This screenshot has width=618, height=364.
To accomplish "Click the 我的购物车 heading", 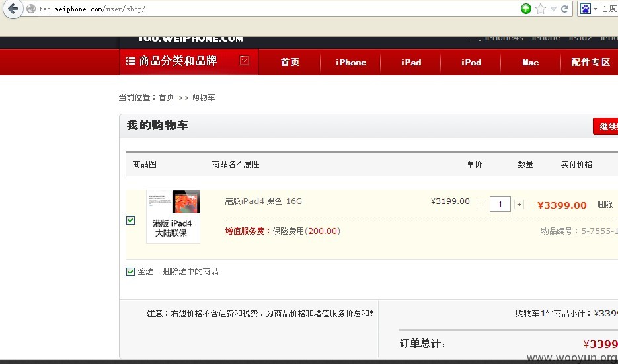I will pyautogui.click(x=158, y=126).
